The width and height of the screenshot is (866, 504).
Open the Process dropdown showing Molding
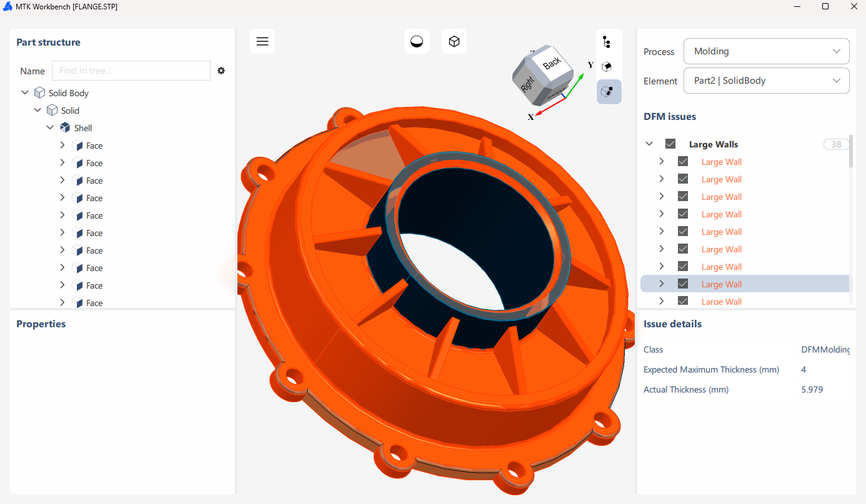pos(766,51)
